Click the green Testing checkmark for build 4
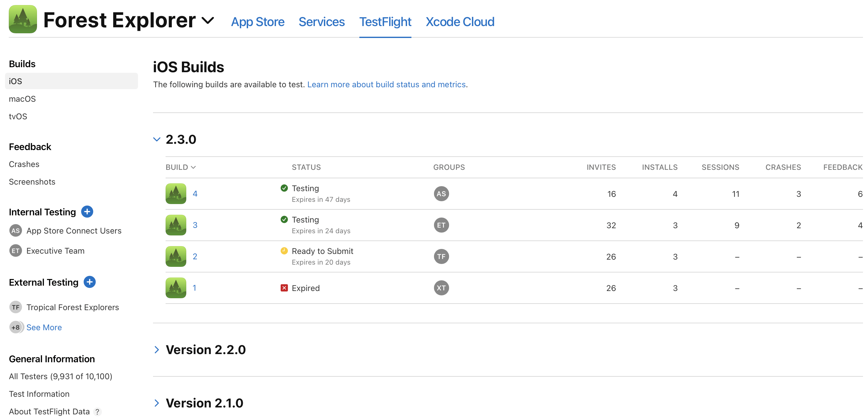 (284, 188)
